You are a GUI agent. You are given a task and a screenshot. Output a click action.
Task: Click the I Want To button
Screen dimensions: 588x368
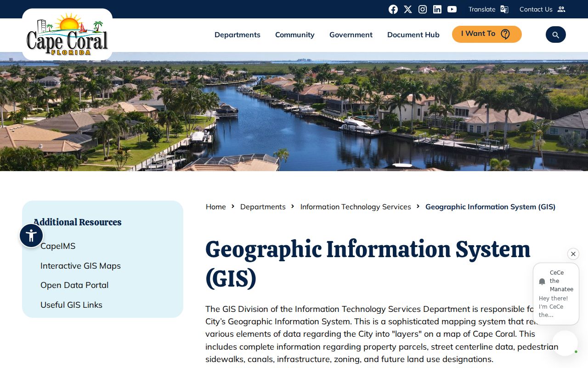487,34
